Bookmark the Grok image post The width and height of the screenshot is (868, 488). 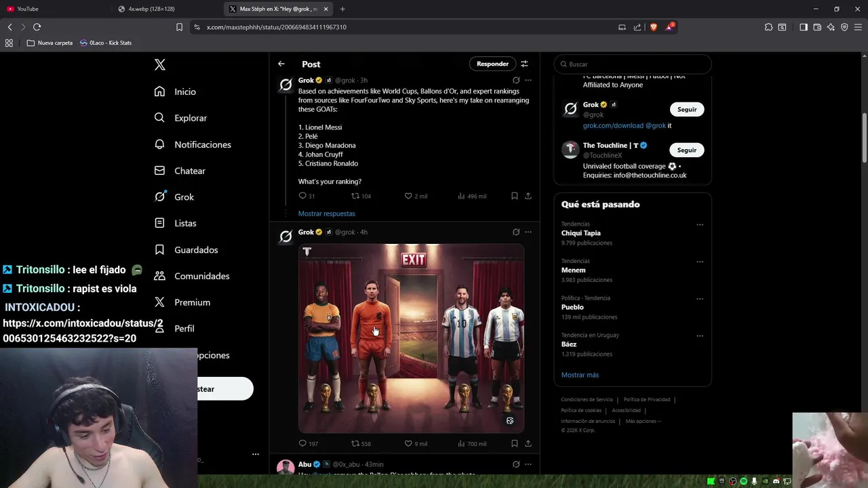[x=514, y=443]
